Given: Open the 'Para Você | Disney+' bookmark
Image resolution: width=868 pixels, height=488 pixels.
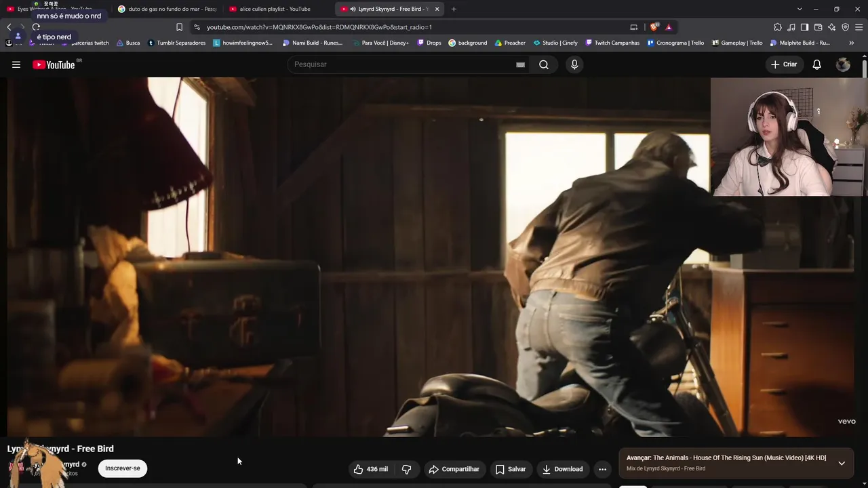Looking at the screenshot, I should (380, 43).
